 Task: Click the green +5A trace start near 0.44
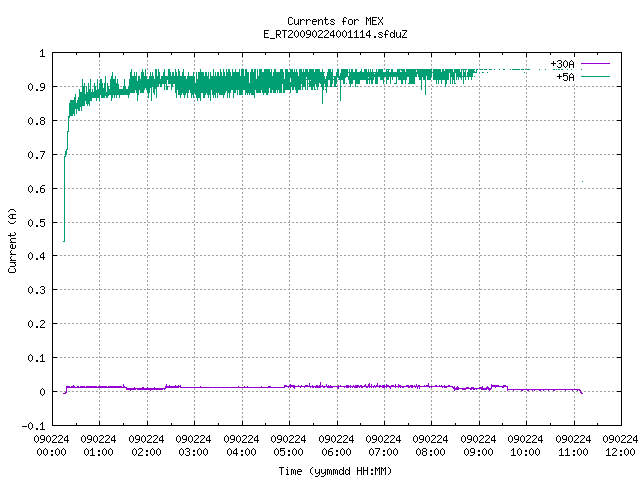coord(64,241)
